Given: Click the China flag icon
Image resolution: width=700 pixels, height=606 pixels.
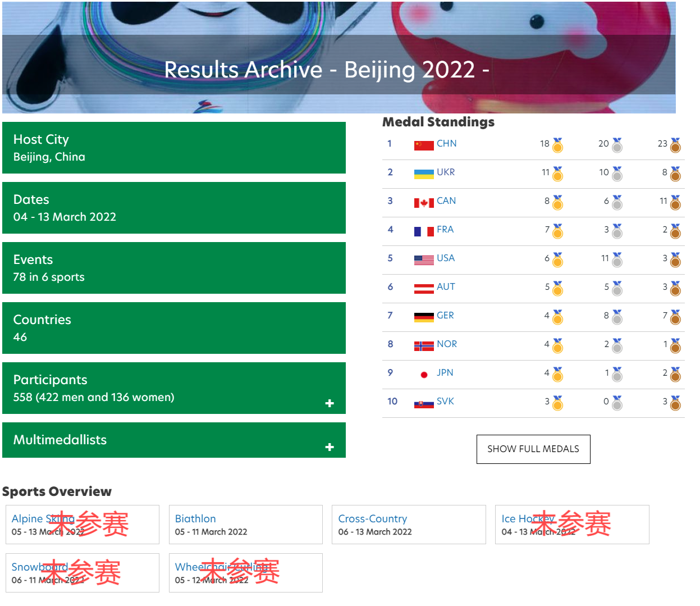Looking at the screenshot, I should tap(424, 145).
